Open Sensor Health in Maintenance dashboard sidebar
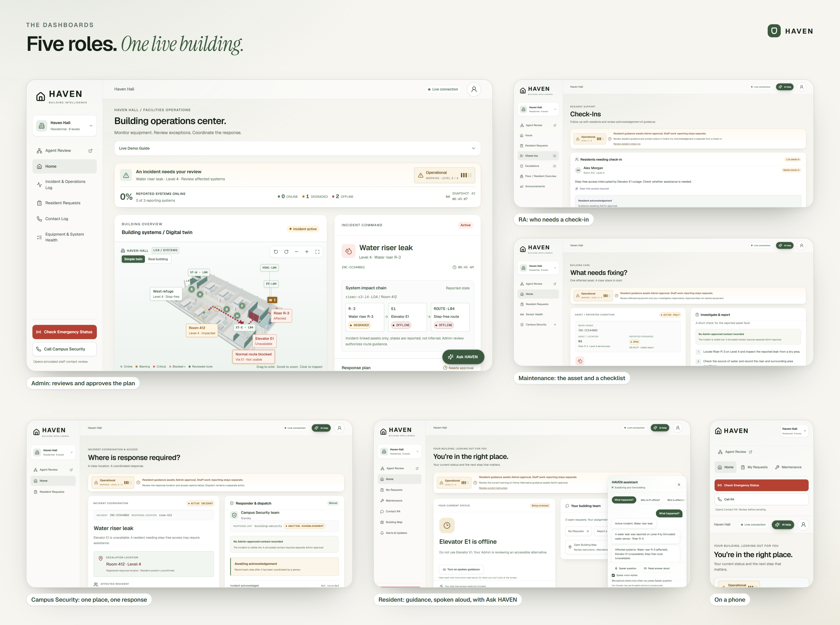This screenshot has width=840, height=625. [x=538, y=314]
